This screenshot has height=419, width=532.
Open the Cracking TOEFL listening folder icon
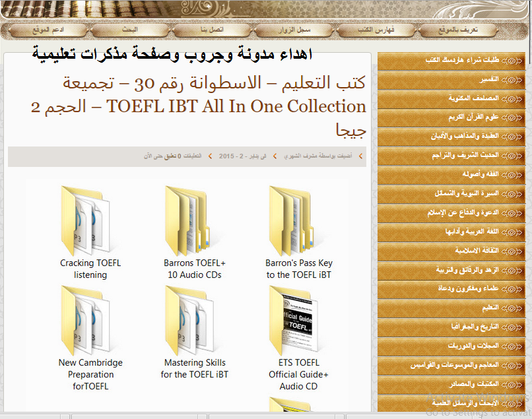(85, 221)
